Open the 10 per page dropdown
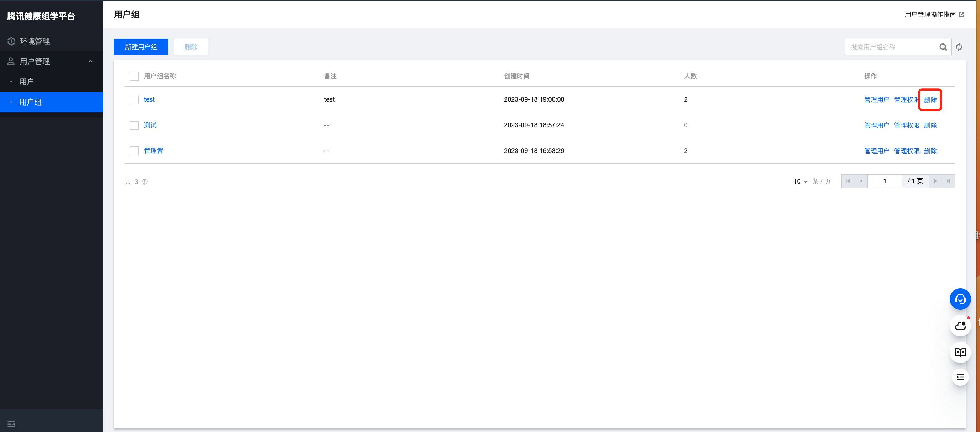980x432 pixels. (800, 181)
